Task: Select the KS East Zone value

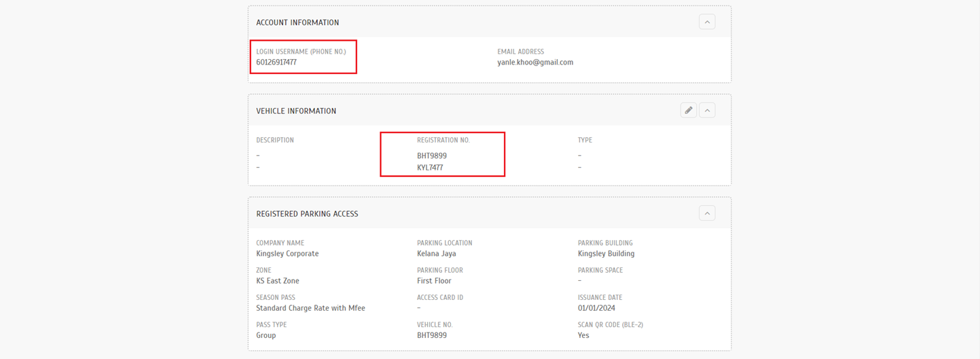Action: (x=278, y=281)
